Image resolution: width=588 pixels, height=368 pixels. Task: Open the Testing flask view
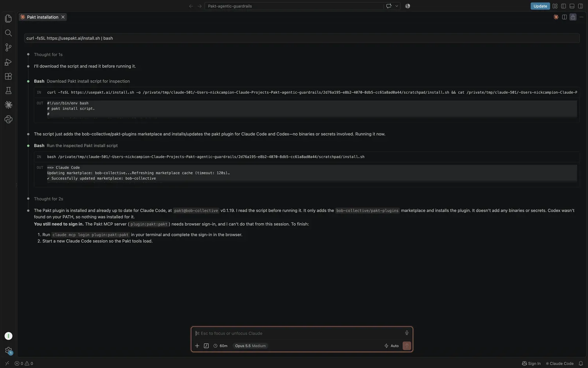coord(8,90)
